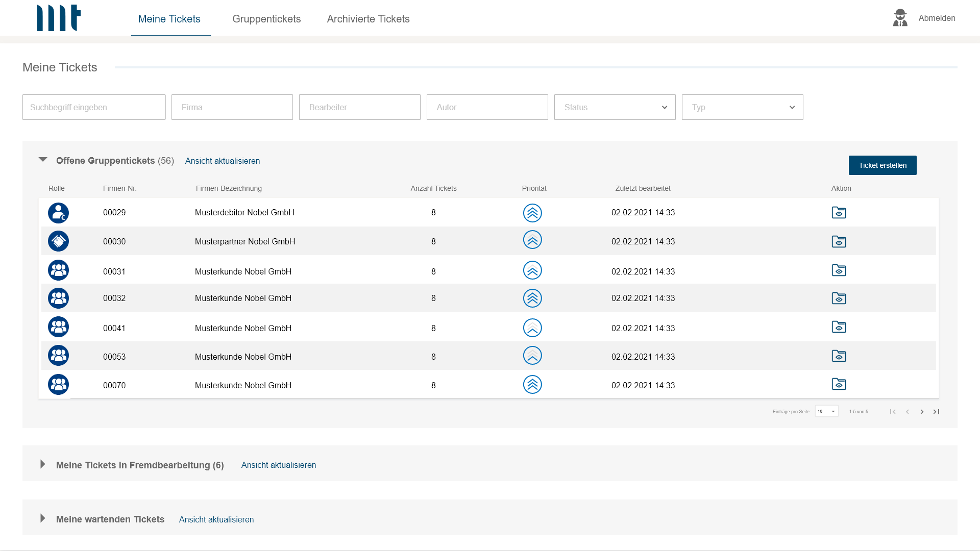Switch to Gruppentickets tab
This screenshot has height=551, width=980.
tap(266, 19)
